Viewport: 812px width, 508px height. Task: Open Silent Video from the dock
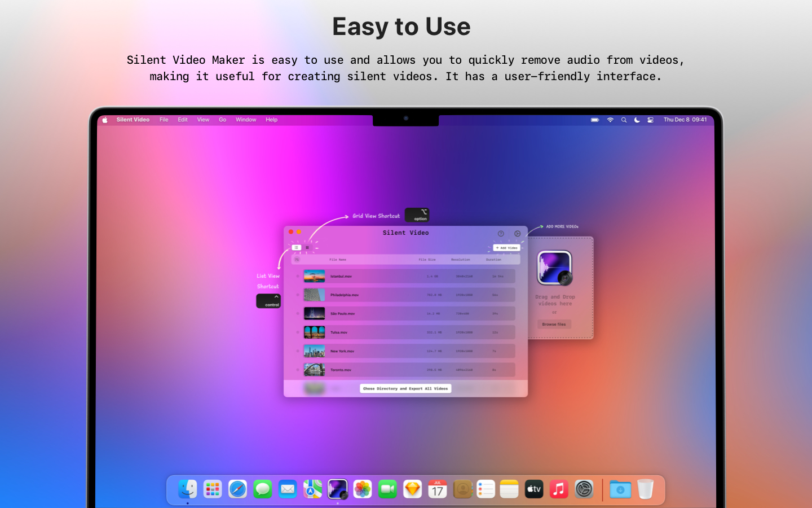click(x=338, y=489)
